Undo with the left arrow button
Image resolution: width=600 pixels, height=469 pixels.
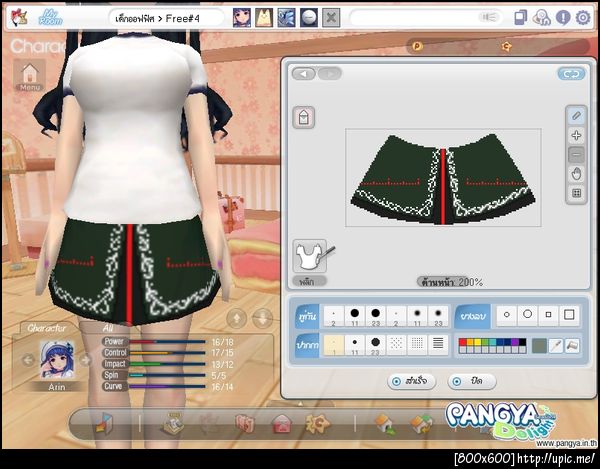coord(304,73)
